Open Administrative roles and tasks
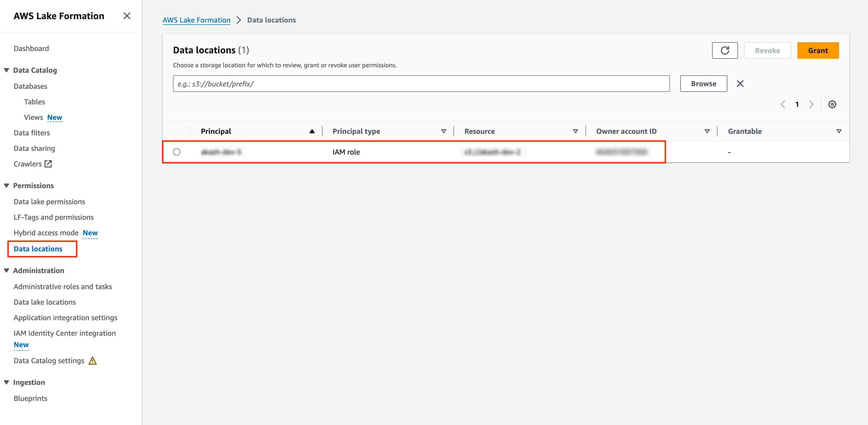 pyautogui.click(x=63, y=287)
